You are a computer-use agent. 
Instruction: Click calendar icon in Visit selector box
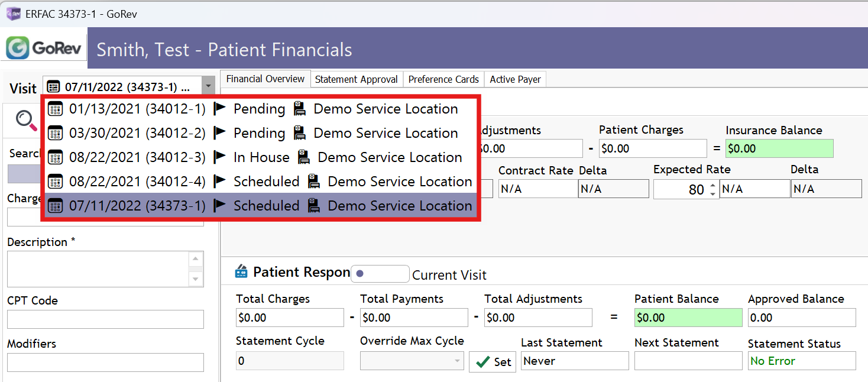click(53, 87)
